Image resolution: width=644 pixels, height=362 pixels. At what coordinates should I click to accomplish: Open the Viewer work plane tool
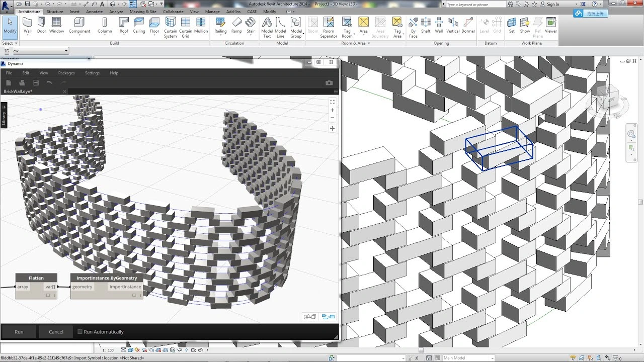pos(551,25)
